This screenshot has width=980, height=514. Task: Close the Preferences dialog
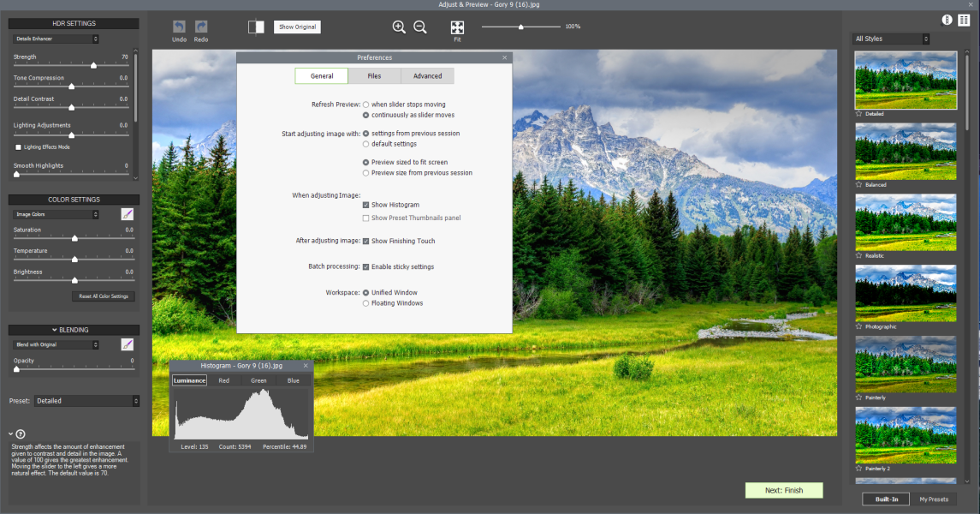click(504, 57)
